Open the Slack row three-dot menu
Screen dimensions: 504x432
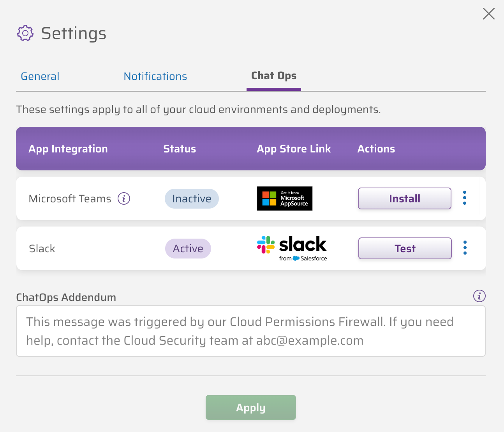pos(465,248)
